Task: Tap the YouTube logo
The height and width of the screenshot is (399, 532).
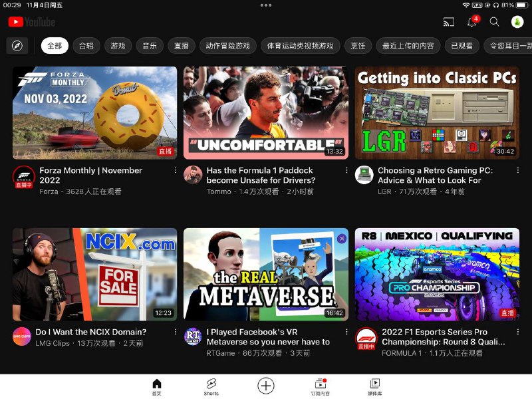Action: tap(31, 22)
